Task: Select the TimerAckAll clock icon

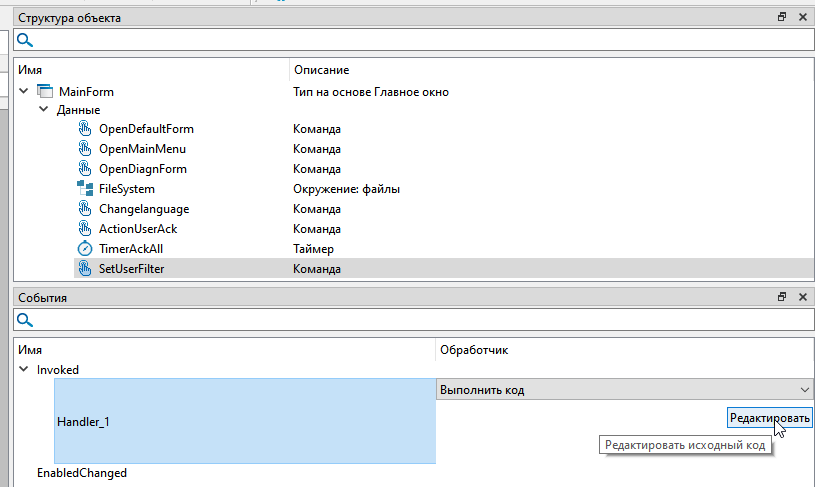Action: point(85,249)
